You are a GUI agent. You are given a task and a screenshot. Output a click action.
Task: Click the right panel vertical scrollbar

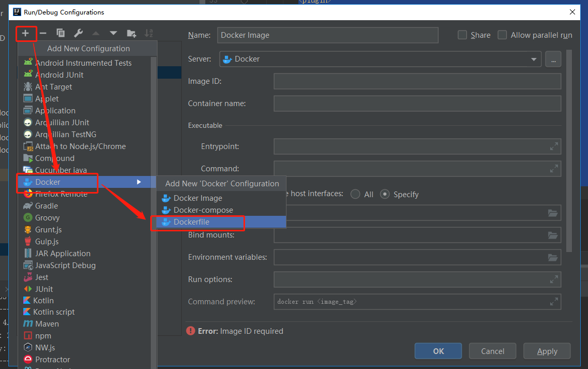pyautogui.click(x=569, y=151)
